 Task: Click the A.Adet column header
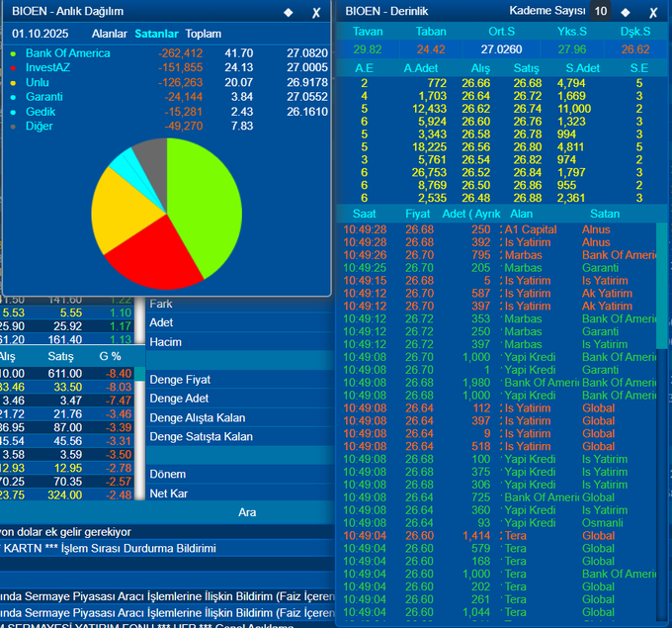[420, 68]
